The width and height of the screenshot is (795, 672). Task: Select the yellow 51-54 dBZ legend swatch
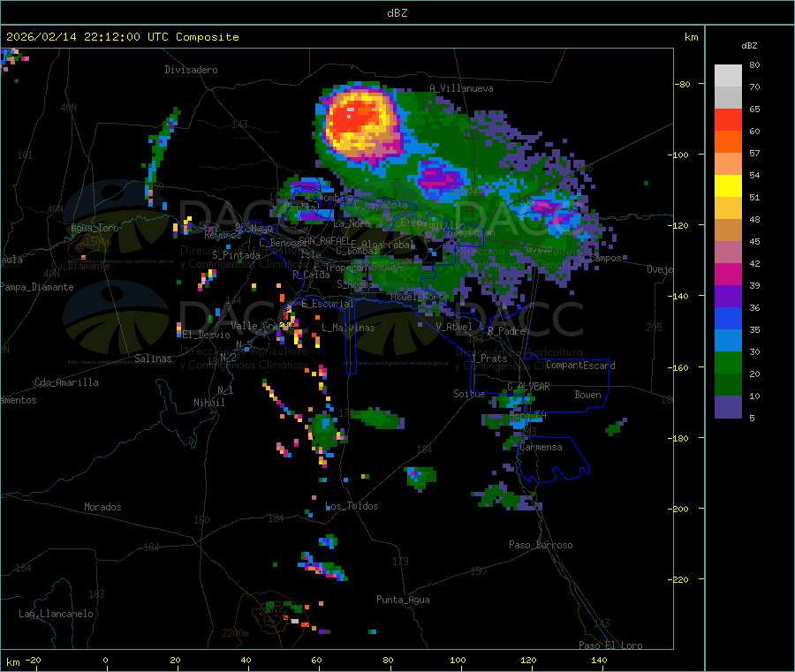728,186
